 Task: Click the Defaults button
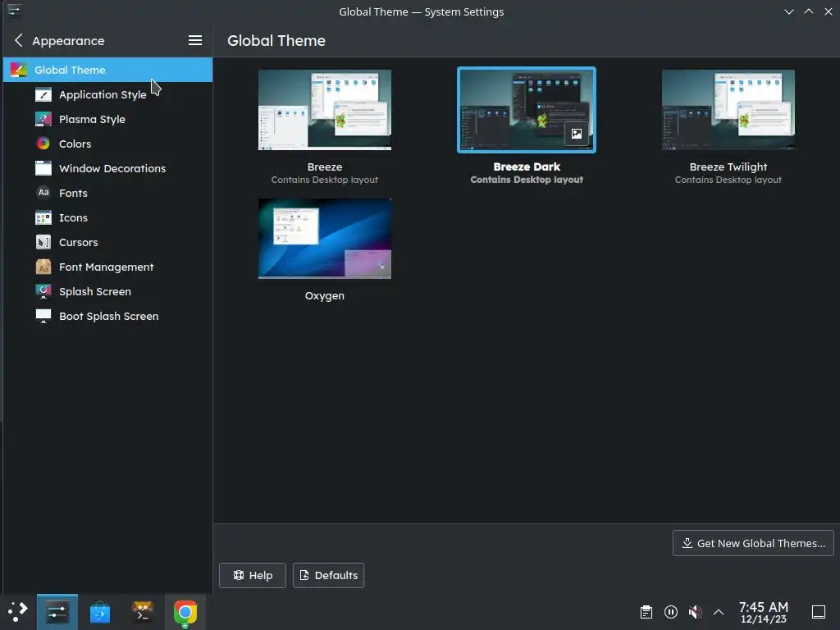(x=328, y=575)
